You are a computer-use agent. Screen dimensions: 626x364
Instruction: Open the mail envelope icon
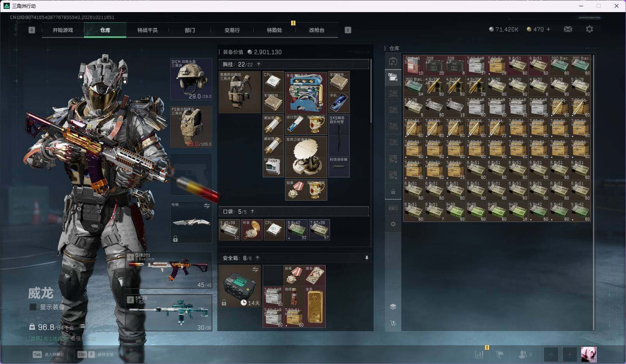point(568,29)
